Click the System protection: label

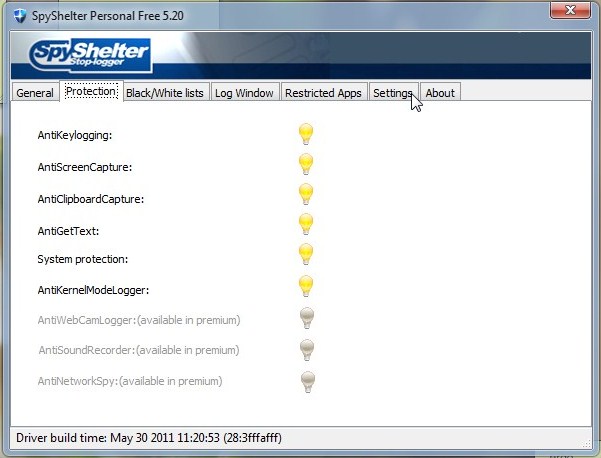(x=83, y=259)
